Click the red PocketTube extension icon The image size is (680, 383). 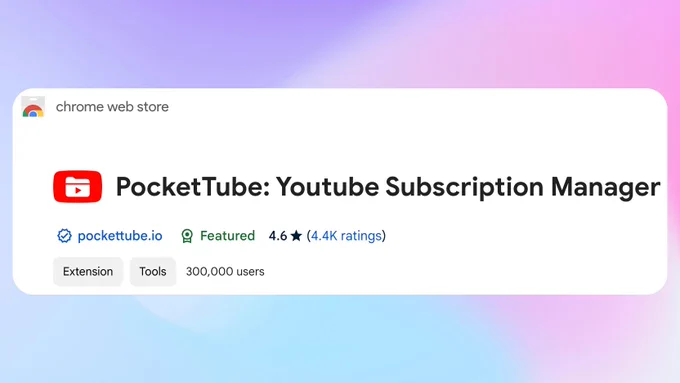coord(78,187)
